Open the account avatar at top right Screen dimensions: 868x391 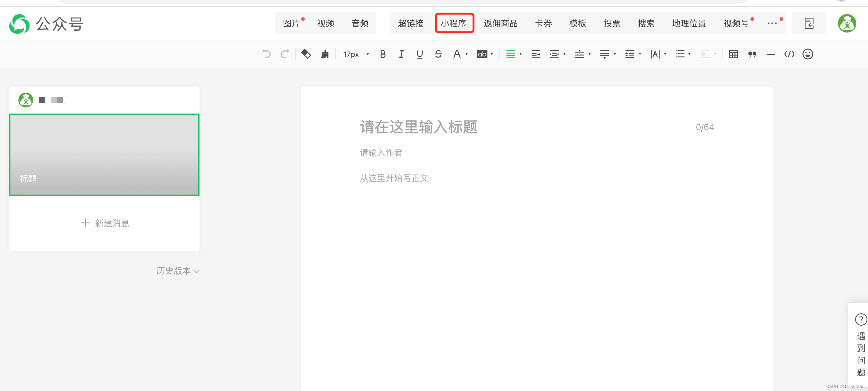click(x=847, y=23)
